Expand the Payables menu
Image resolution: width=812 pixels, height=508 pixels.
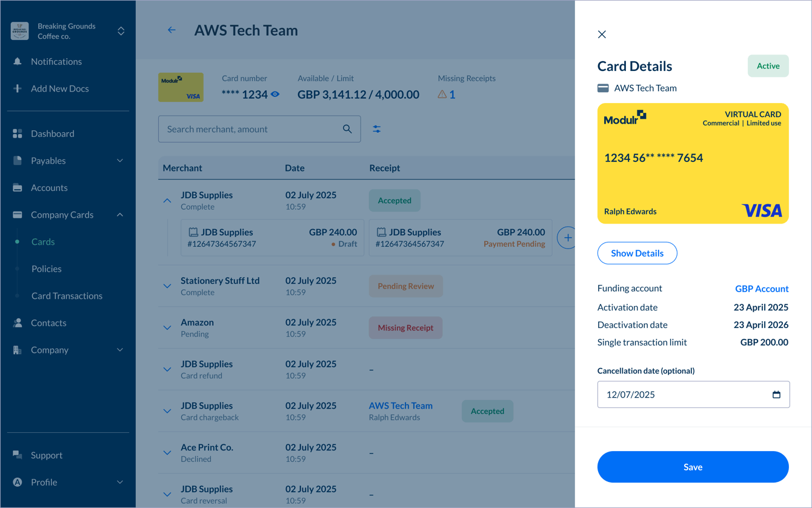tap(120, 161)
